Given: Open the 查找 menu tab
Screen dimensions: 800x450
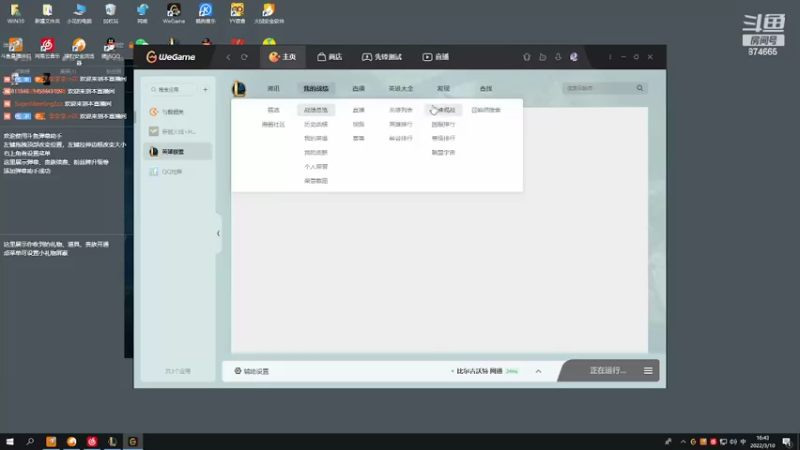Looking at the screenshot, I should (x=486, y=88).
